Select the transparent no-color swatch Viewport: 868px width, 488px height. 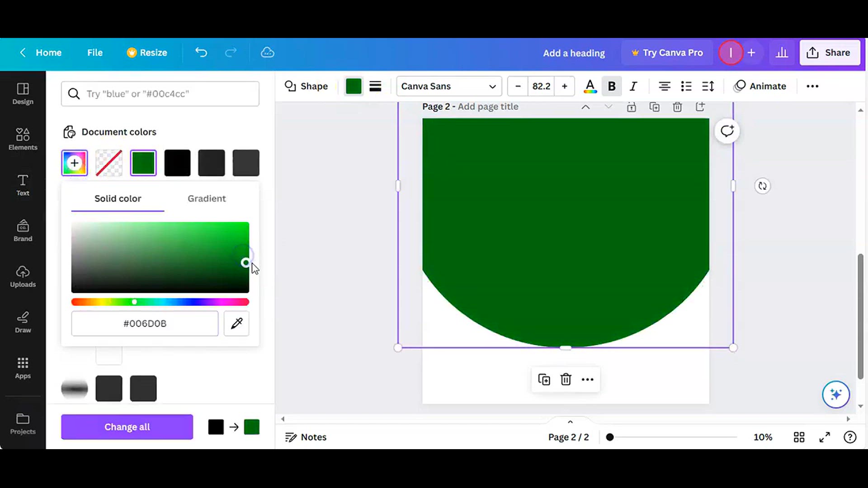click(x=109, y=163)
